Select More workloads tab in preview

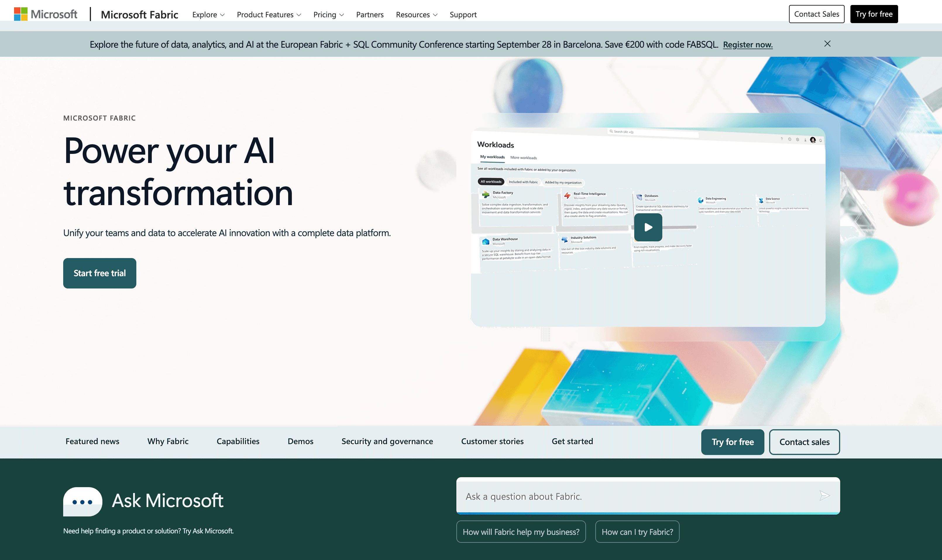pos(523,158)
